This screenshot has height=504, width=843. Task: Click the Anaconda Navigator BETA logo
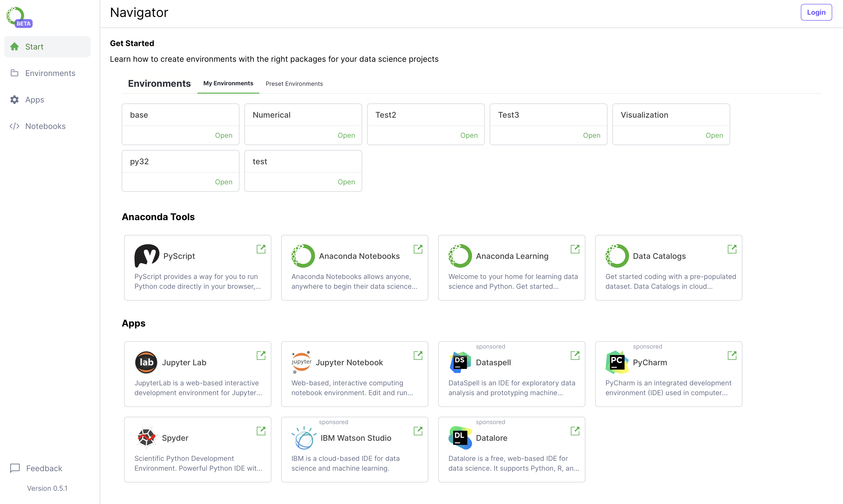tap(19, 17)
